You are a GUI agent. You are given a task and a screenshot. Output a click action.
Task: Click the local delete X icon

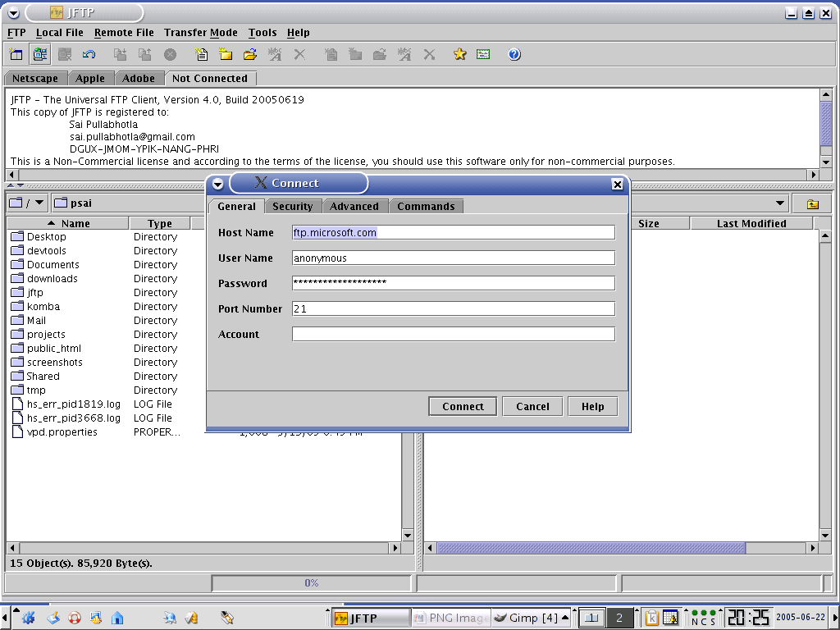[299, 54]
